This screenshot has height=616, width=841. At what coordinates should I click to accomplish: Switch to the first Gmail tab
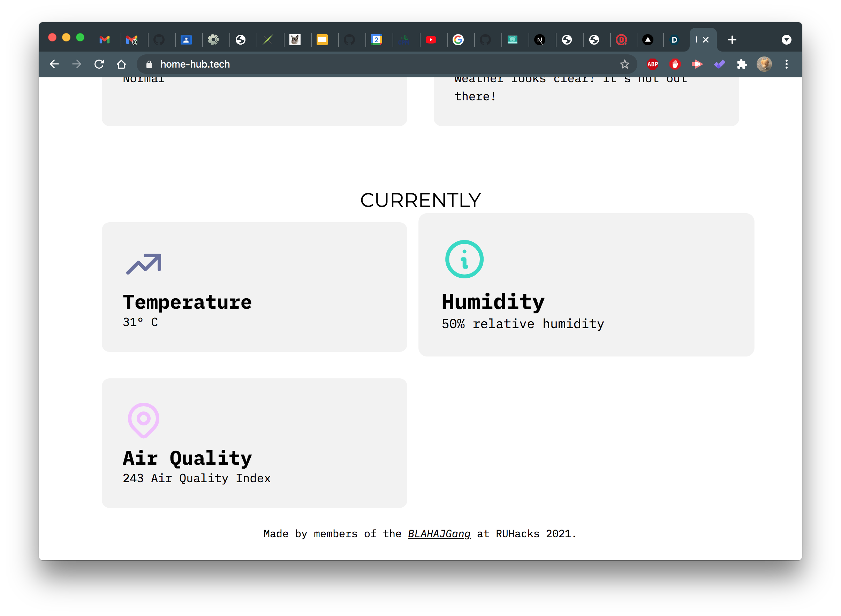(x=105, y=39)
